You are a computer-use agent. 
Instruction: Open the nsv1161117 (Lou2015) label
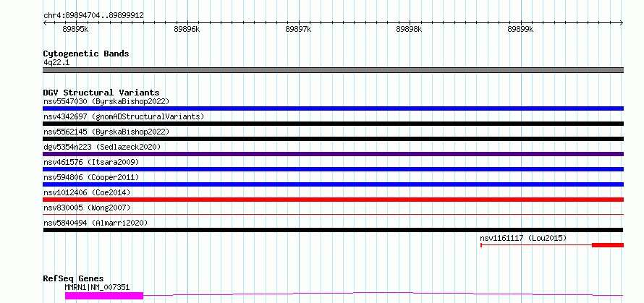[523, 238]
